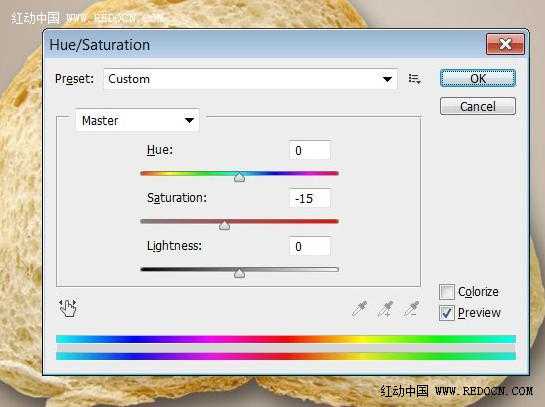Viewport: 545px width, 407px height.
Task: Click the Hue slider handle
Action: (239, 177)
